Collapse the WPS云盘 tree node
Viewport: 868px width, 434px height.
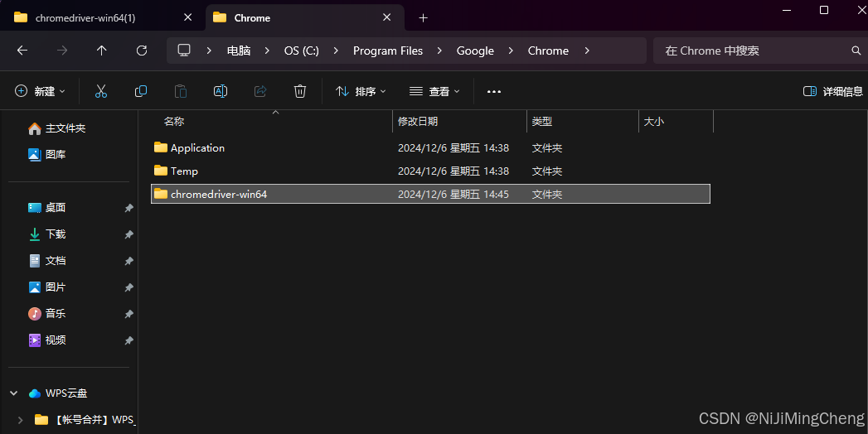pyautogui.click(x=14, y=393)
